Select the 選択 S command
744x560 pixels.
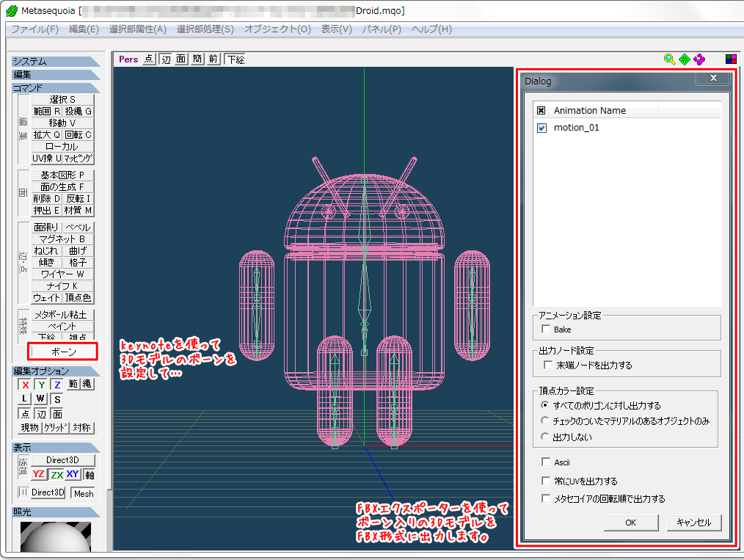click(62, 100)
